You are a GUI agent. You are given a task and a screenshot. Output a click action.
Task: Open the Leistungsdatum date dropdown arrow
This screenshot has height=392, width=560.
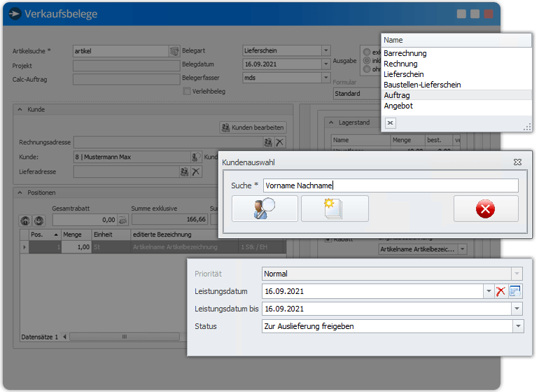(x=489, y=291)
